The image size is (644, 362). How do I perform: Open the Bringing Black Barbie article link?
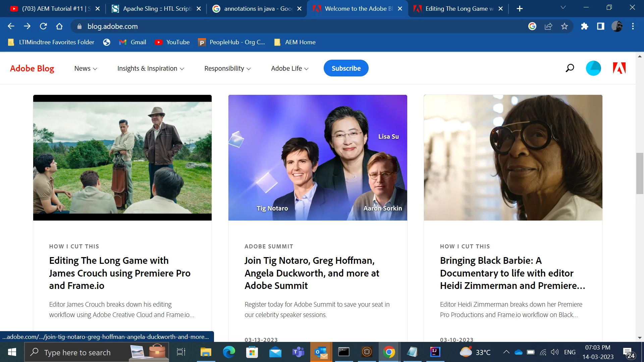(512, 273)
